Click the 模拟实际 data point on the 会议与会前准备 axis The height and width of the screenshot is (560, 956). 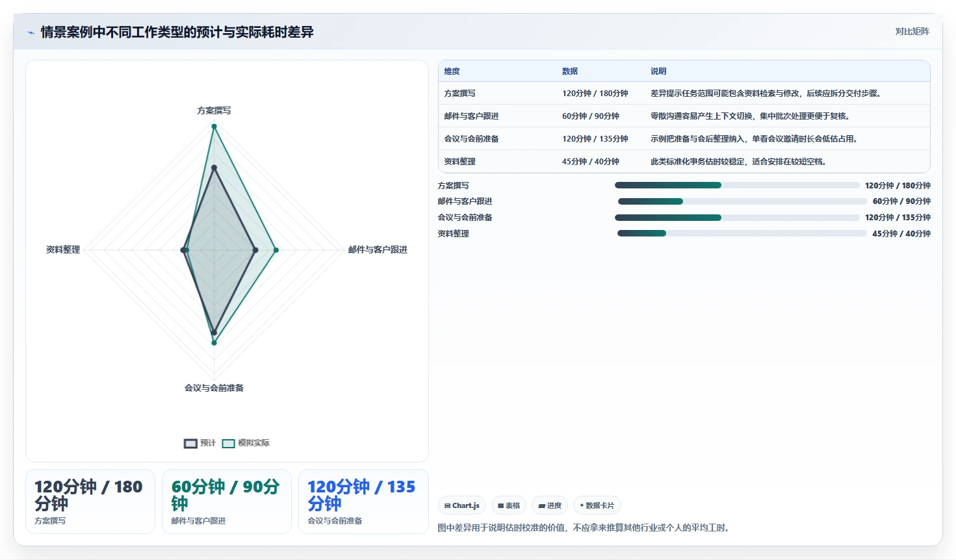coord(214,342)
